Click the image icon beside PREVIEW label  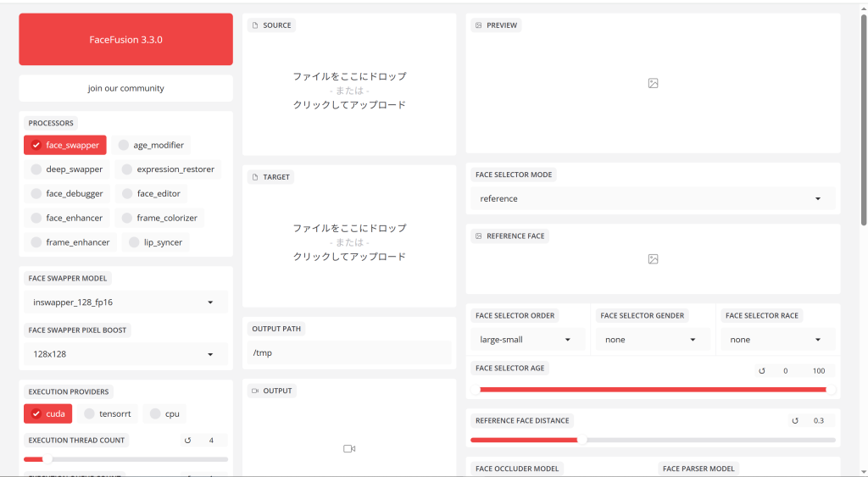click(x=479, y=25)
